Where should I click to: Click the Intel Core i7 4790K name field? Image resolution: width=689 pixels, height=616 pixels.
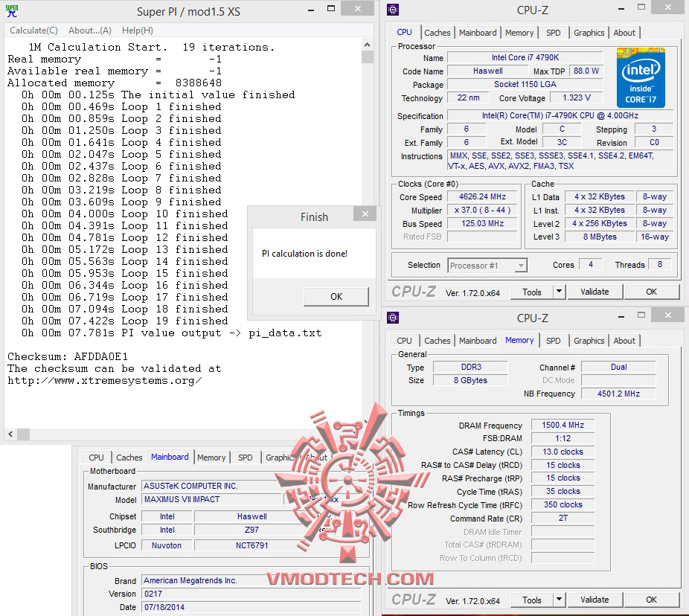click(525, 57)
